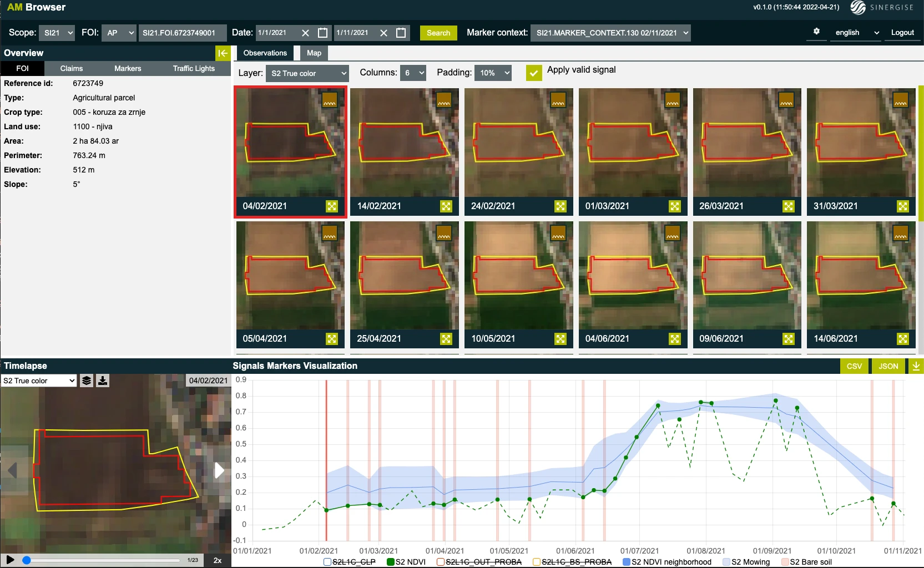
Task: Clear the end date 1/11/2021
Action: coord(383,33)
